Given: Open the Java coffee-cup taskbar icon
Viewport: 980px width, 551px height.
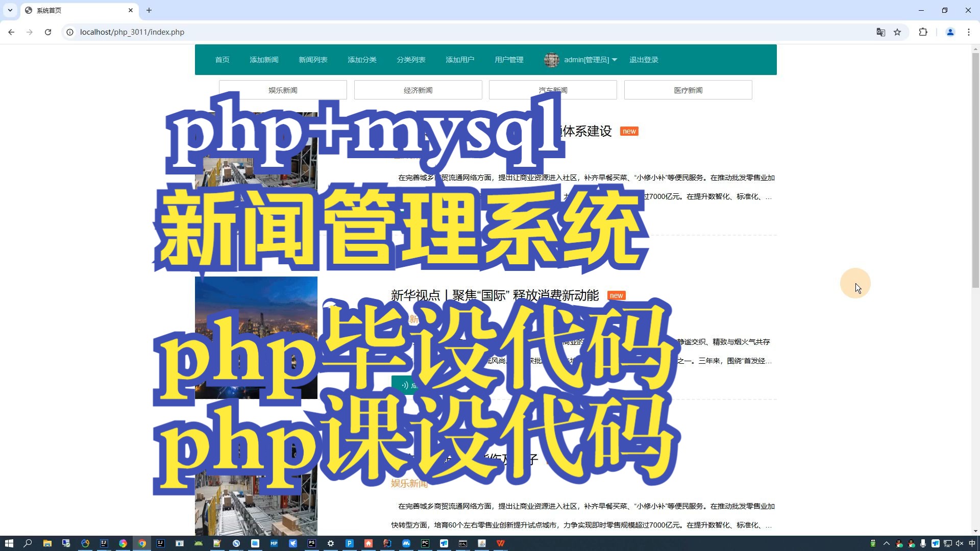Looking at the screenshot, I should [x=482, y=543].
